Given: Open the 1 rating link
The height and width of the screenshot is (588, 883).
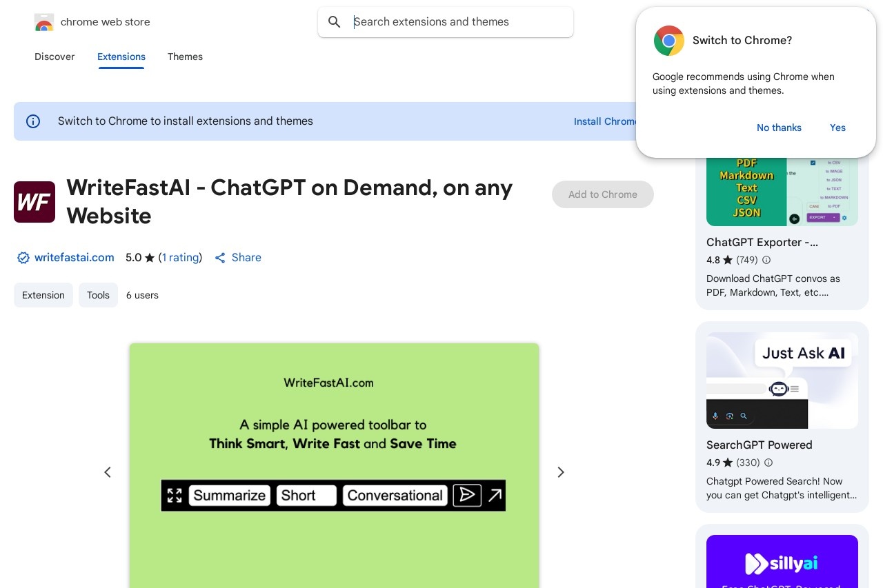Looking at the screenshot, I should [x=180, y=258].
